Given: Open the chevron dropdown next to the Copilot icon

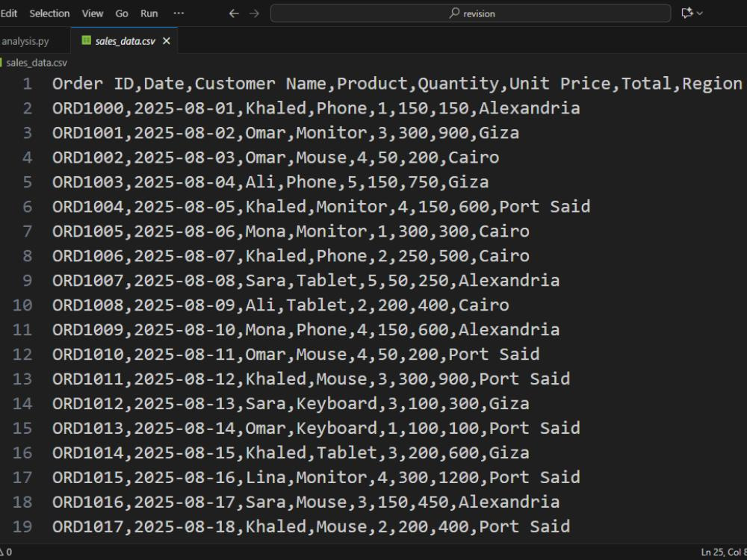Looking at the screenshot, I should pos(701,12).
